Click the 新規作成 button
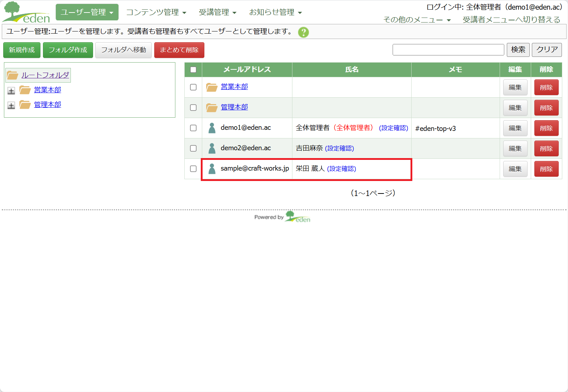The image size is (568, 392). pyautogui.click(x=22, y=50)
